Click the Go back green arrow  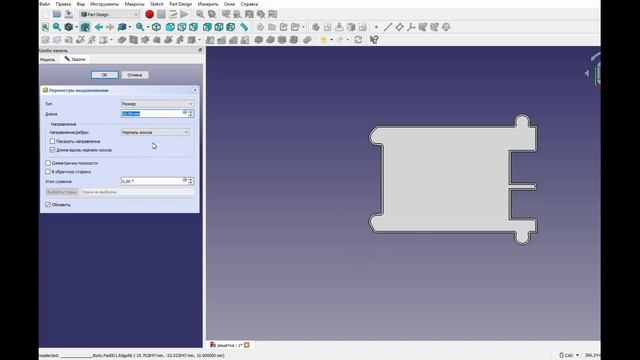point(99,27)
